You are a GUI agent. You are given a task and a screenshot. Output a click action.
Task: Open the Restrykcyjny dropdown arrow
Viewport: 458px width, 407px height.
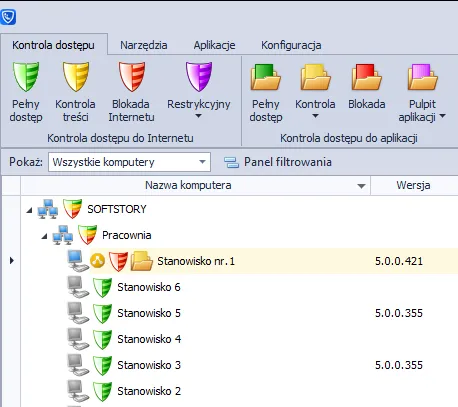pyautogui.click(x=198, y=116)
